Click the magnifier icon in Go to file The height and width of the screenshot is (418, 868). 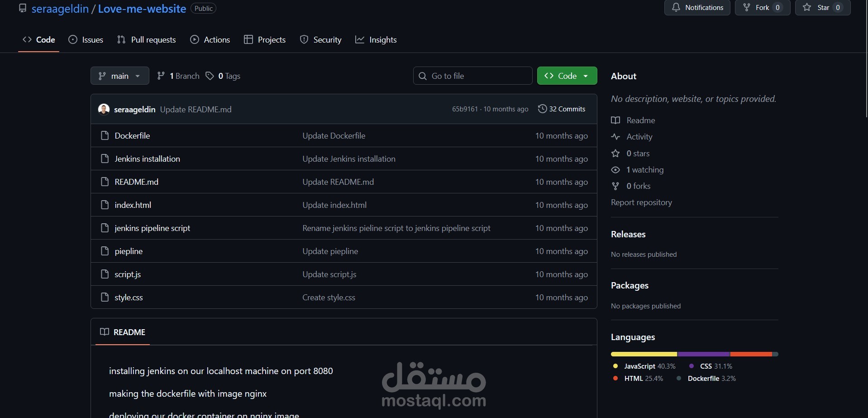(x=423, y=76)
